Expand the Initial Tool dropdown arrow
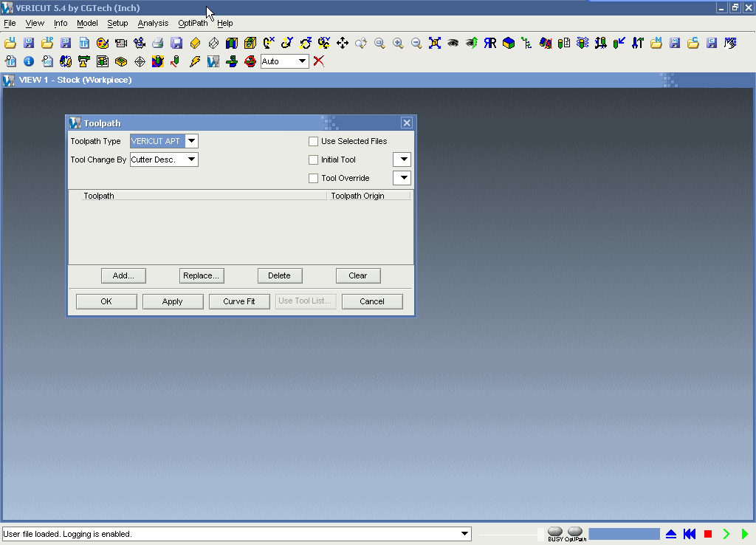The image size is (756, 545). [x=402, y=160]
